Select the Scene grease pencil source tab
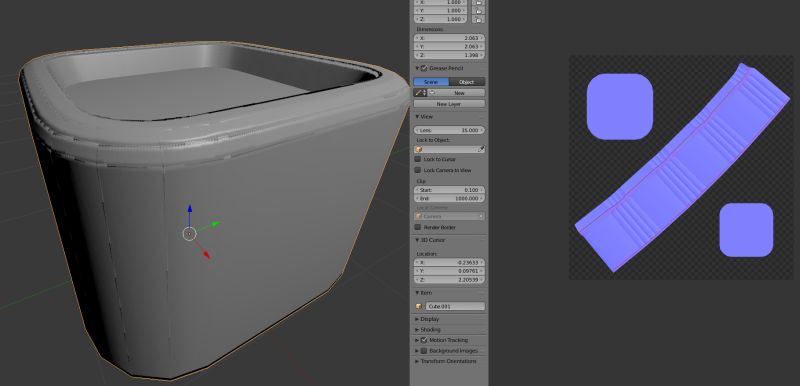Image resolution: width=800 pixels, height=386 pixels. click(431, 82)
